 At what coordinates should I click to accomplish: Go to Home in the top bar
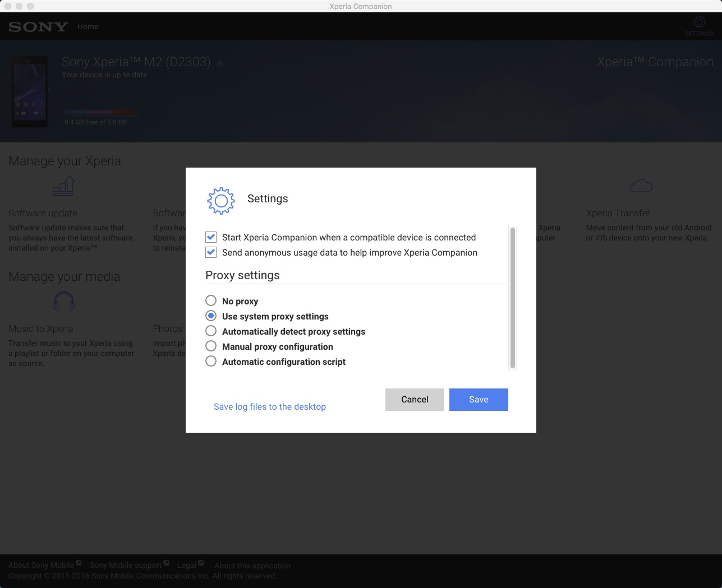[x=88, y=26]
